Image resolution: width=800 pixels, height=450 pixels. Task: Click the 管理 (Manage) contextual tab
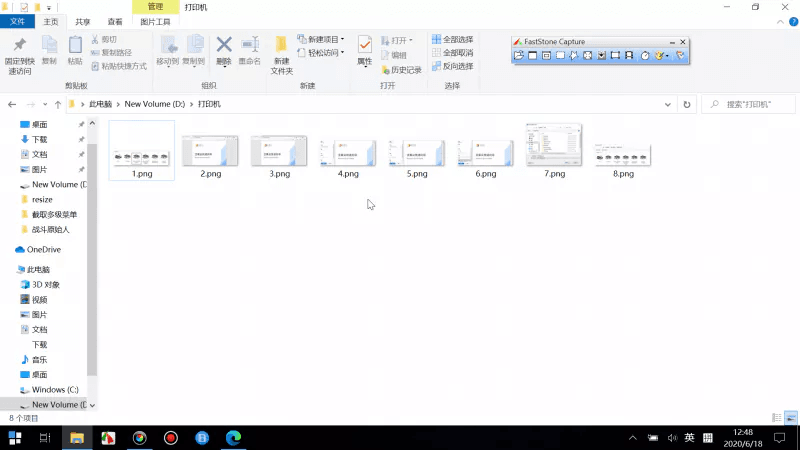tap(155, 7)
